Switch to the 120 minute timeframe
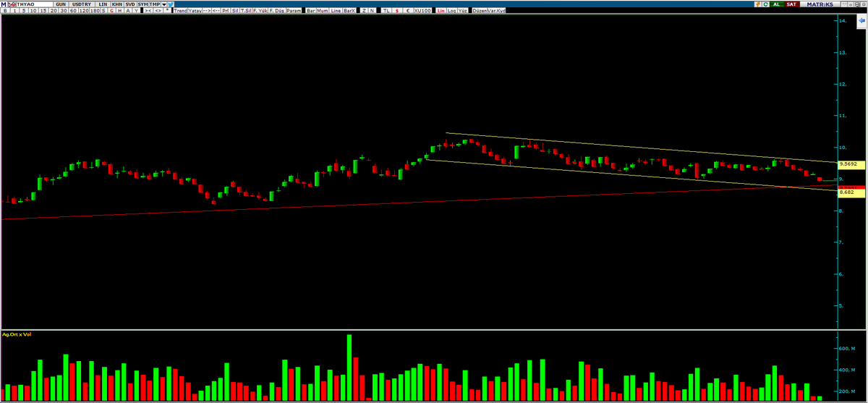 tap(84, 11)
